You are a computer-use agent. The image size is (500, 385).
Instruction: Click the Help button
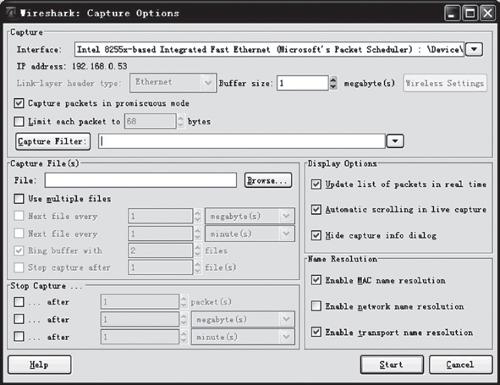(39, 365)
